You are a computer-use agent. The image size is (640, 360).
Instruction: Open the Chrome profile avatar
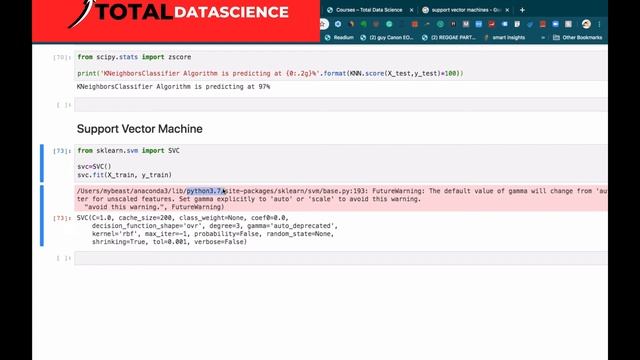pyautogui.click(x=586, y=24)
